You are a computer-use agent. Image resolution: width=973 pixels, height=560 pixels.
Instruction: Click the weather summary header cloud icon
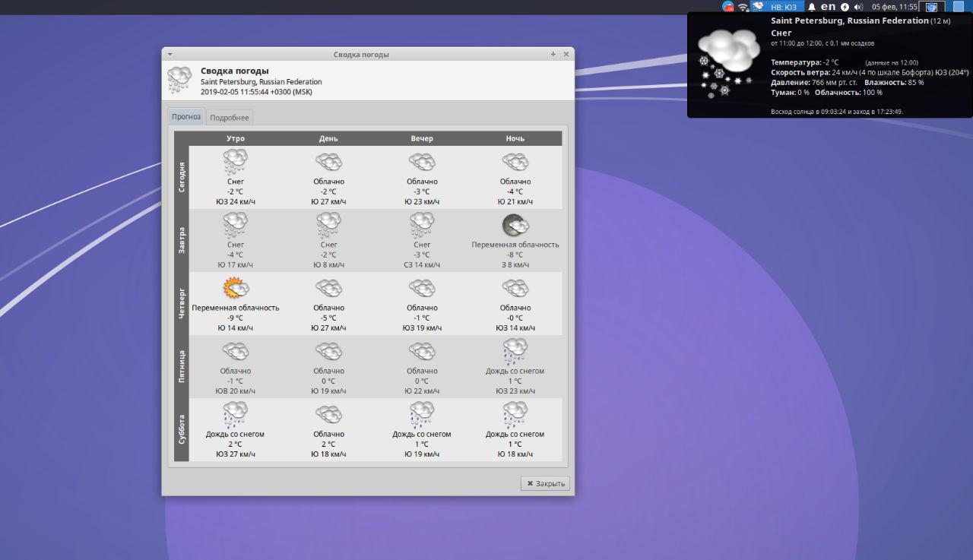179,80
